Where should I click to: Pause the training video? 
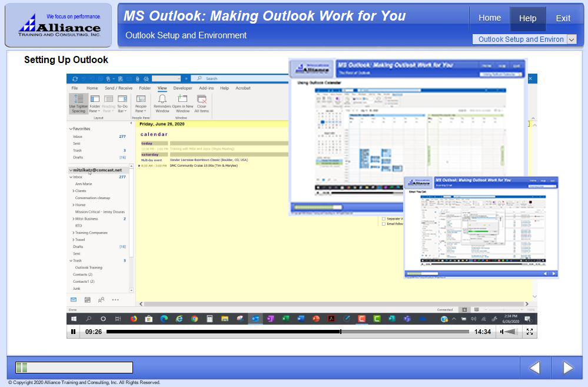tap(74, 332)
